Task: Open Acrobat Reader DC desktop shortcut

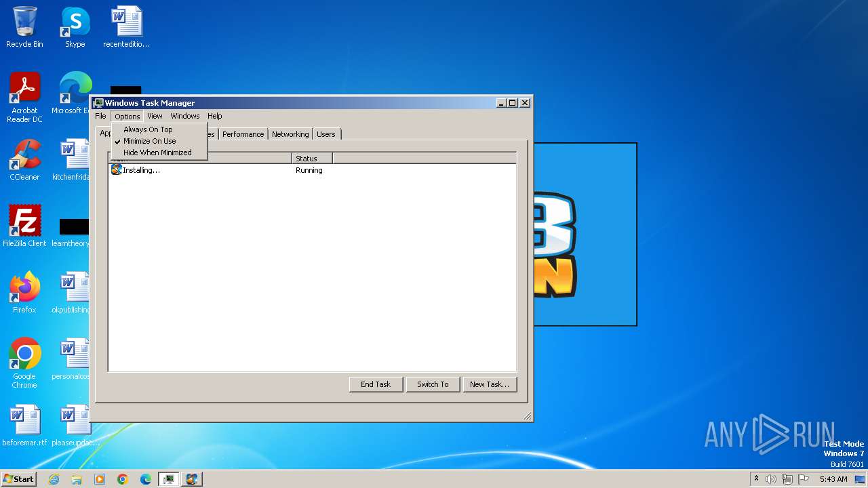Action: (24, 98)
